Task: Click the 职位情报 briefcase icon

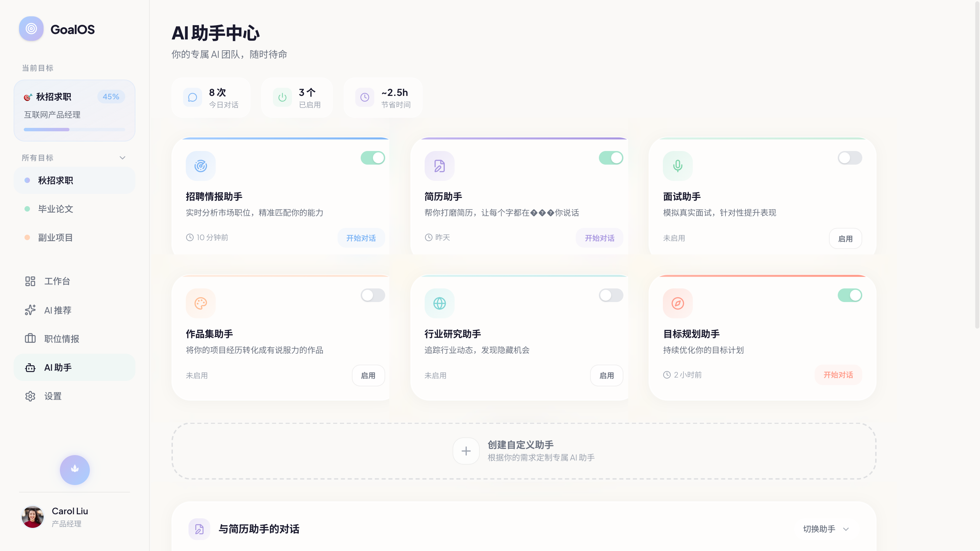Action: pyautogui.click(x=30, y=338)
